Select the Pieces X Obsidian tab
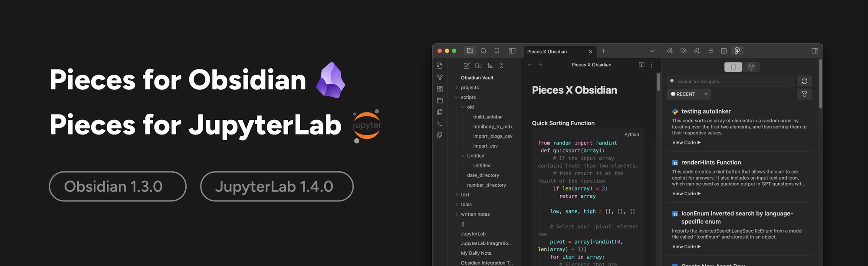The image size is (868, 266). (559, 52)
